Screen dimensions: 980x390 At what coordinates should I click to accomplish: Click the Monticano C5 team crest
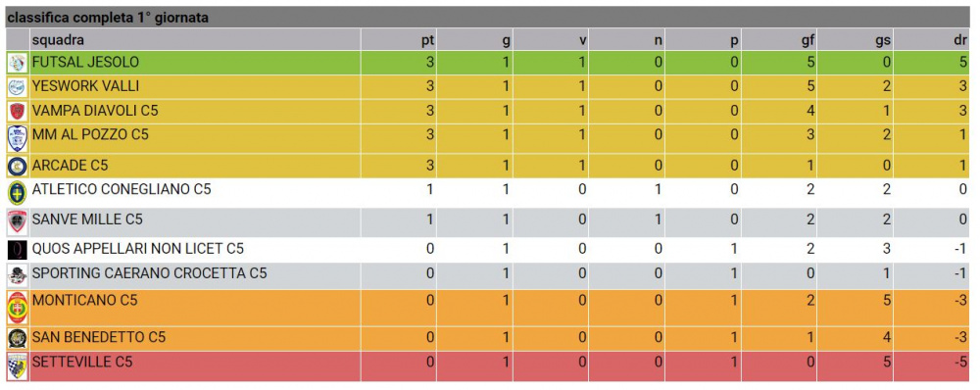(x=18, y=308)
